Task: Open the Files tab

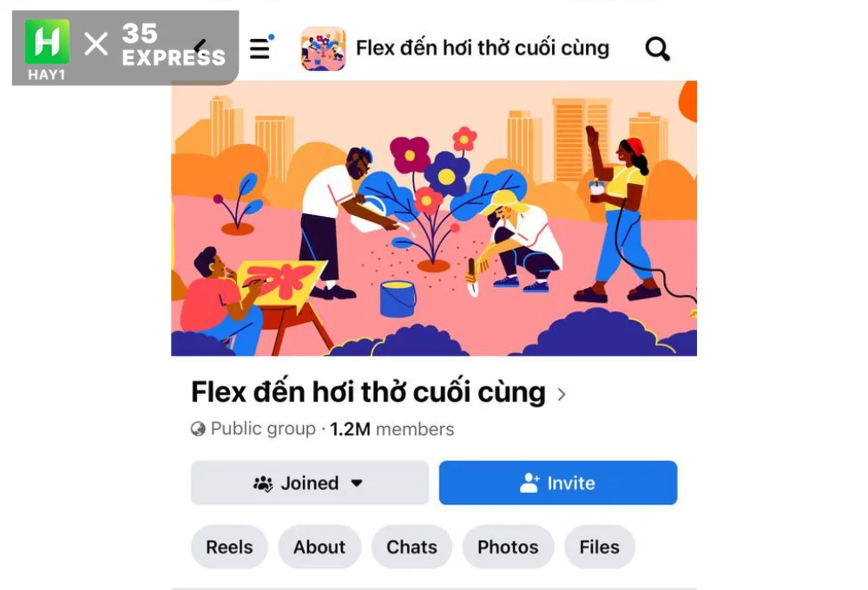Action: (600, 547)
